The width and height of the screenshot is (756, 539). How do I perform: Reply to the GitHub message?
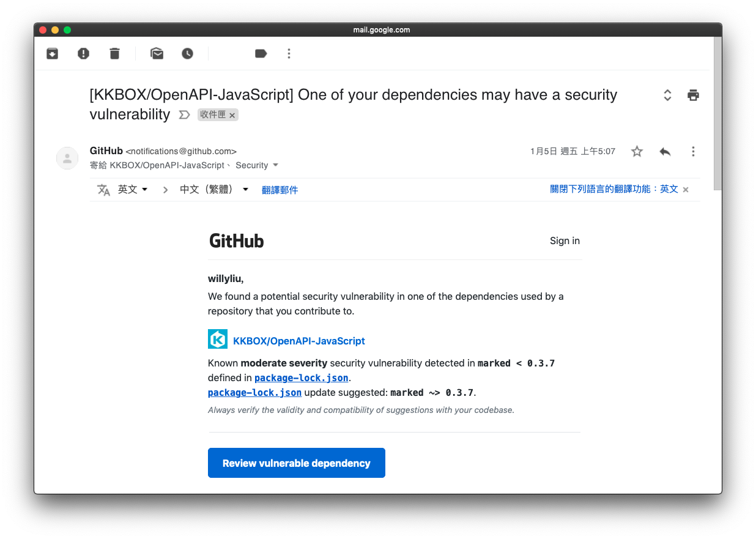[665, 151]
